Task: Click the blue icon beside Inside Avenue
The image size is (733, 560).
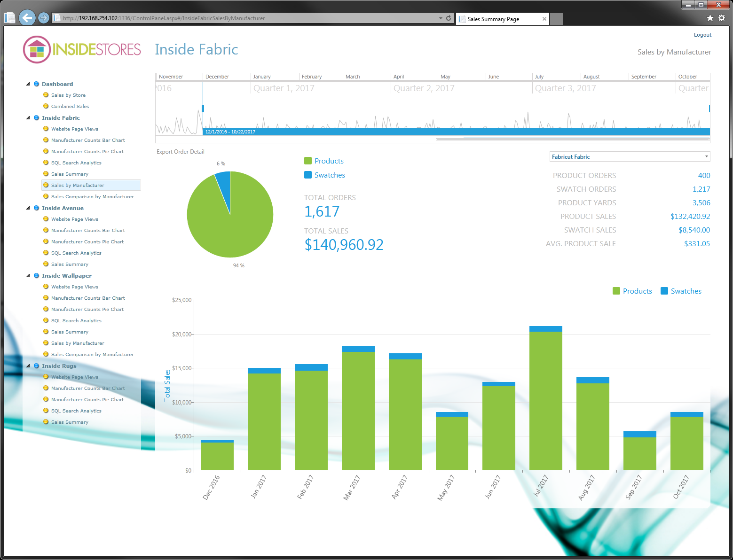Action: (x=36, y=208)
